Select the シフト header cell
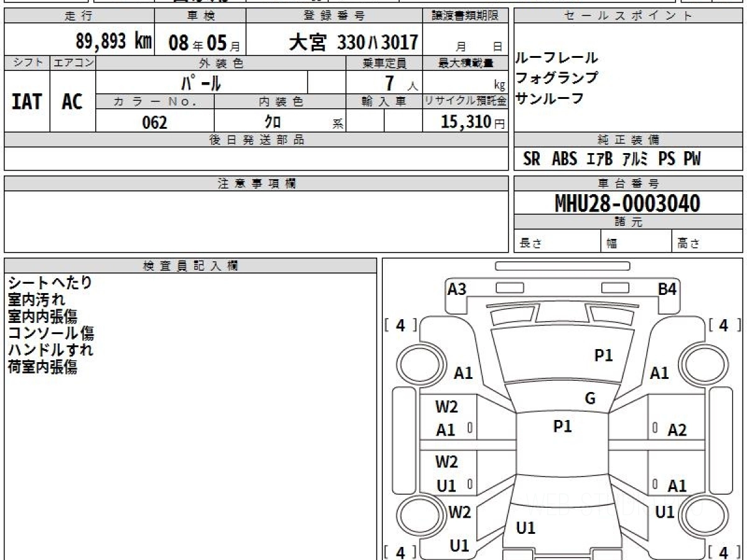Viewport: 747px width, 560px height. [x=27, y=63]
